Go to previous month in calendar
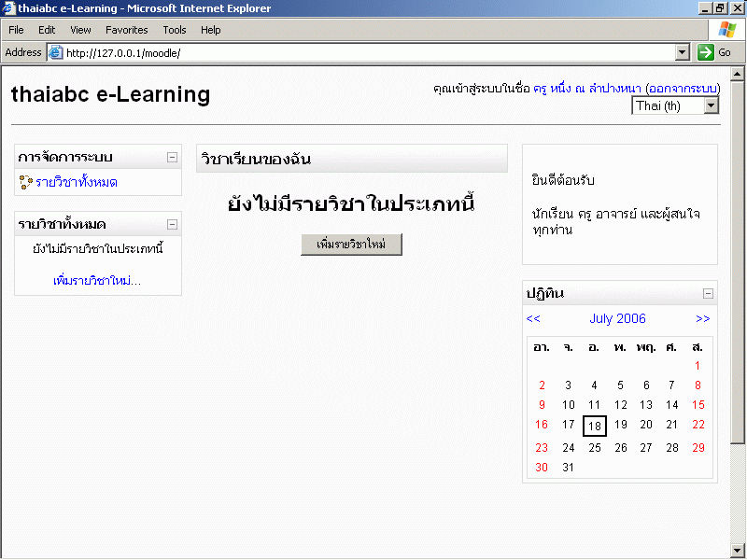The height and width of the screenshot is (560, 747). point(533,318)
